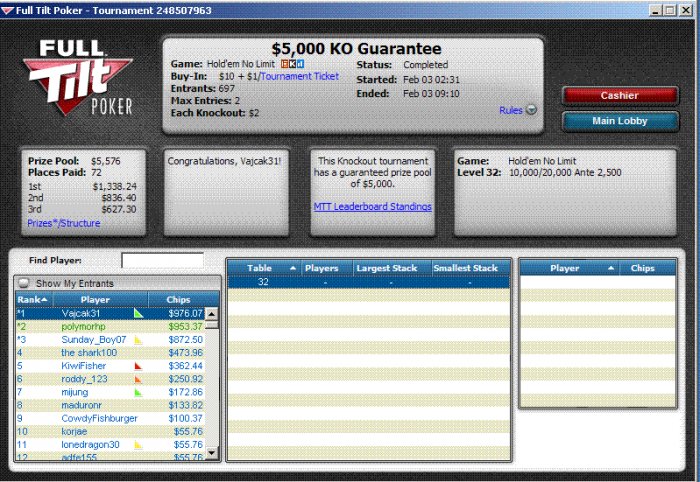Open the Prizes*/Structure link

pyautogui.click(x=64, y=223)
